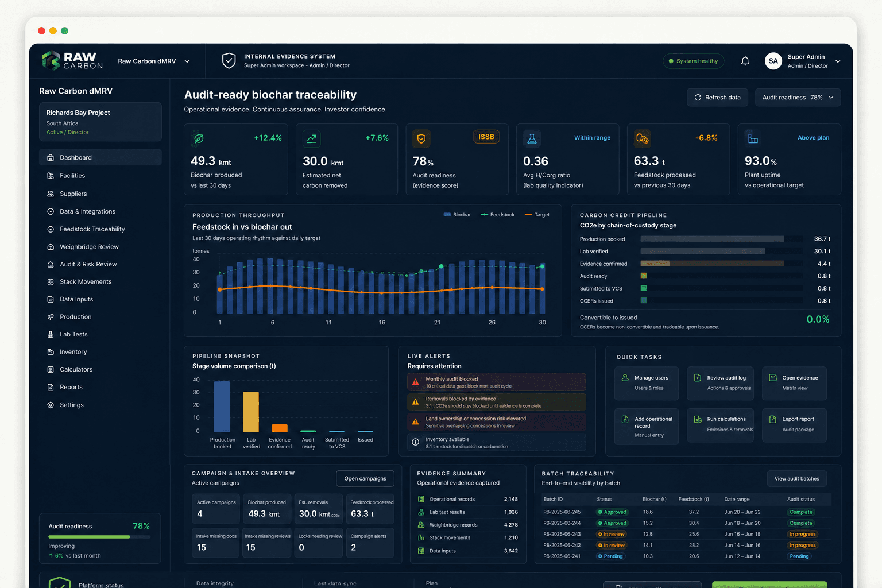Click the ISSB badge on Audit readiness card
The image size is (882, 588).
[486, 137]
